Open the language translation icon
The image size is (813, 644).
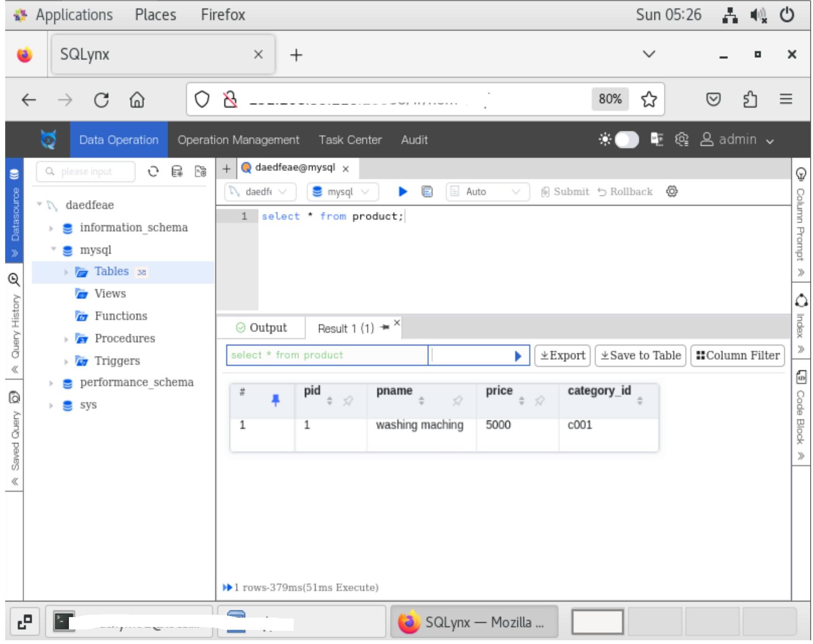point(657,139)
